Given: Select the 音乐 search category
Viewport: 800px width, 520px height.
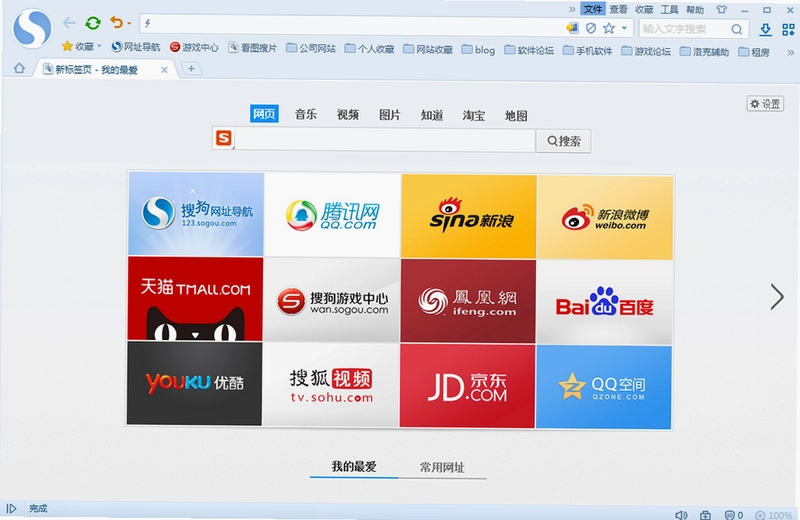Looking at the screenshot, I should pyautogui.click(x=306, y=114).
